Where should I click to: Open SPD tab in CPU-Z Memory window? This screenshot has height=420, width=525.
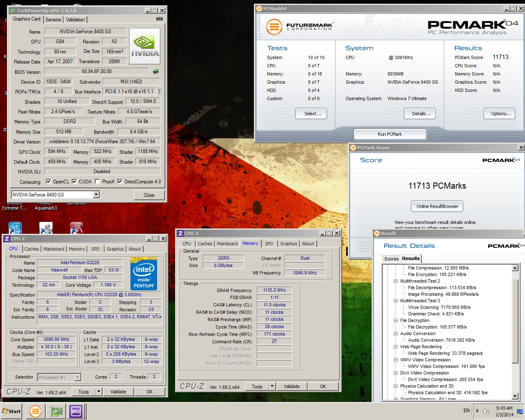[x=269, y=244]
